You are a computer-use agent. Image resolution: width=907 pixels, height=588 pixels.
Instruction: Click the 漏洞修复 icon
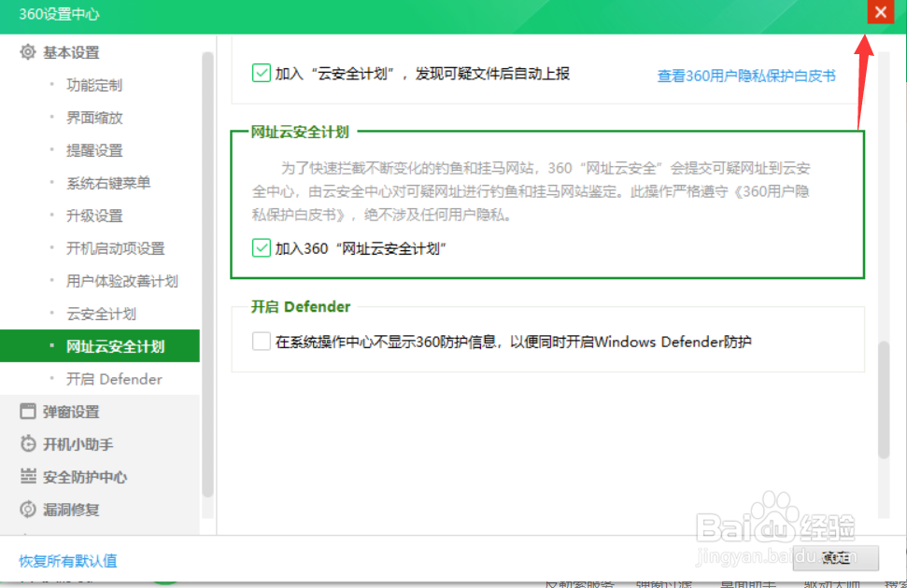[27, 510]
